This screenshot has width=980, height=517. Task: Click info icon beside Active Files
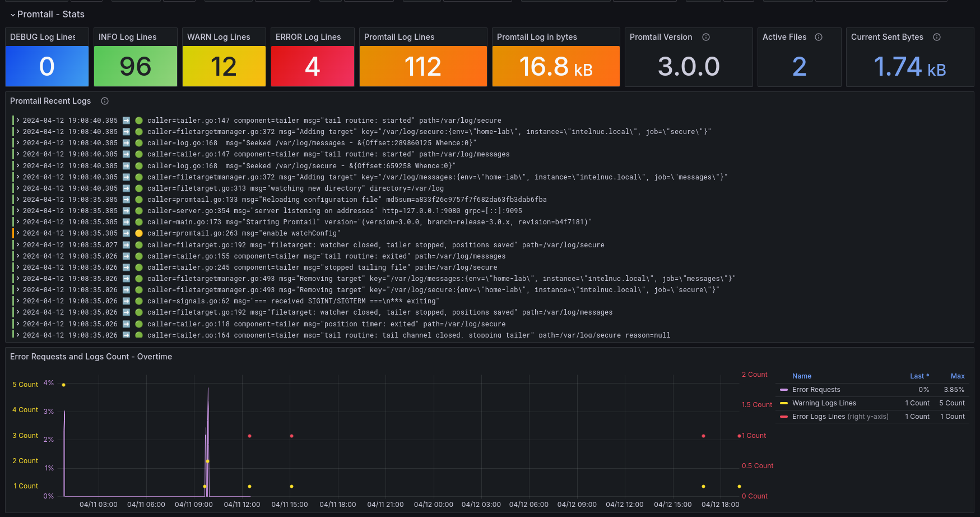pos(819,37)
